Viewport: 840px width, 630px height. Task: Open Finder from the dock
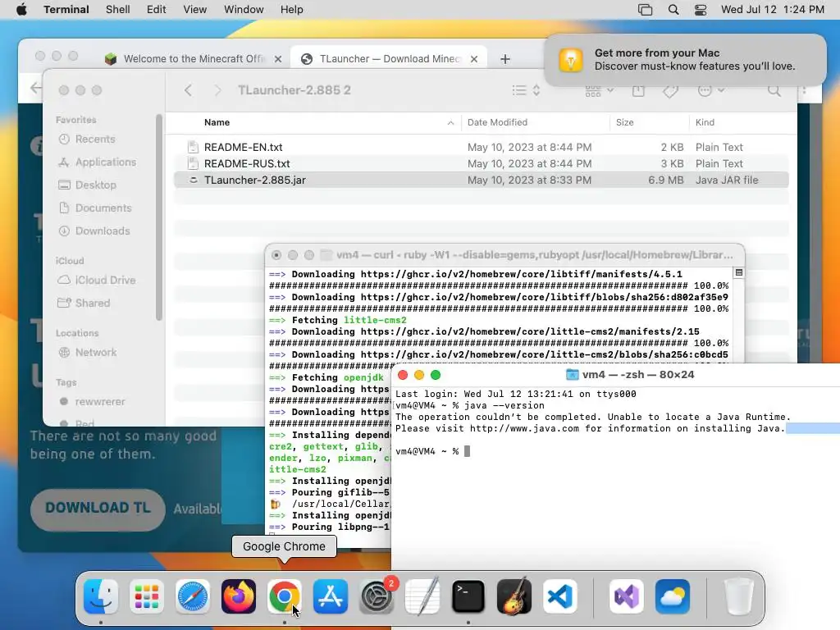[x=101, y=596]
